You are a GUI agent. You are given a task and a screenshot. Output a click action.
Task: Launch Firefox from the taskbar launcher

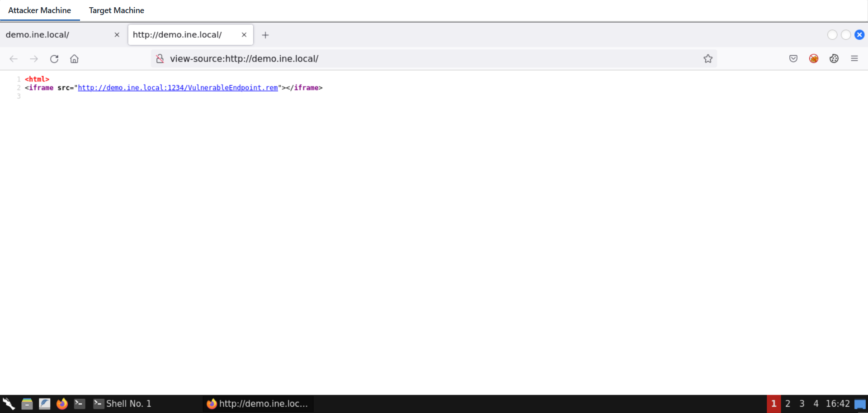click(62, 404)
